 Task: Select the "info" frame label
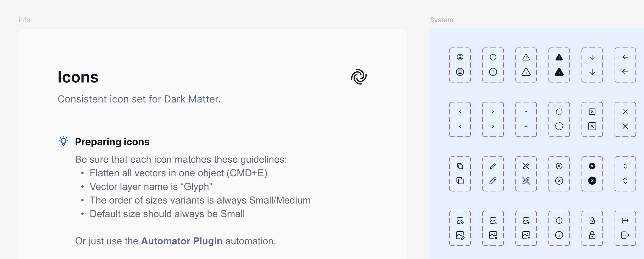coord(24,20)
